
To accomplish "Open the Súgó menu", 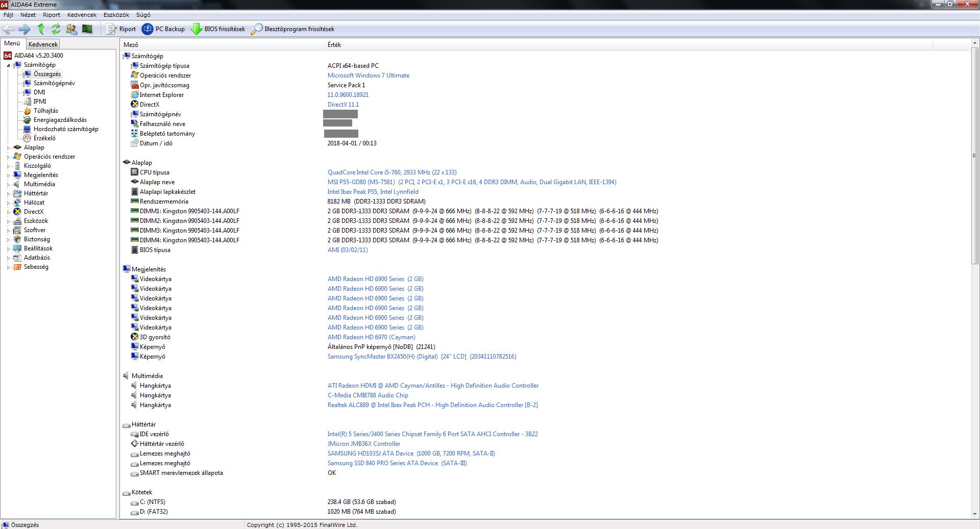I will (143, 15).
